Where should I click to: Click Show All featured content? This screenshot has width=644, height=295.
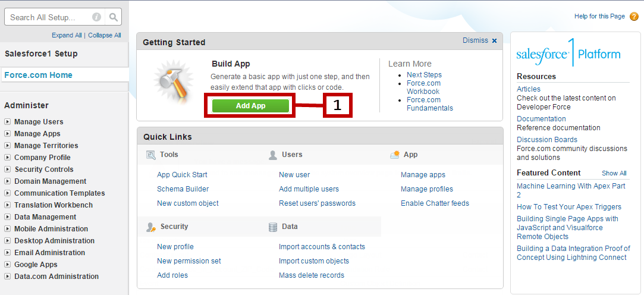click(x=614, y=173)
